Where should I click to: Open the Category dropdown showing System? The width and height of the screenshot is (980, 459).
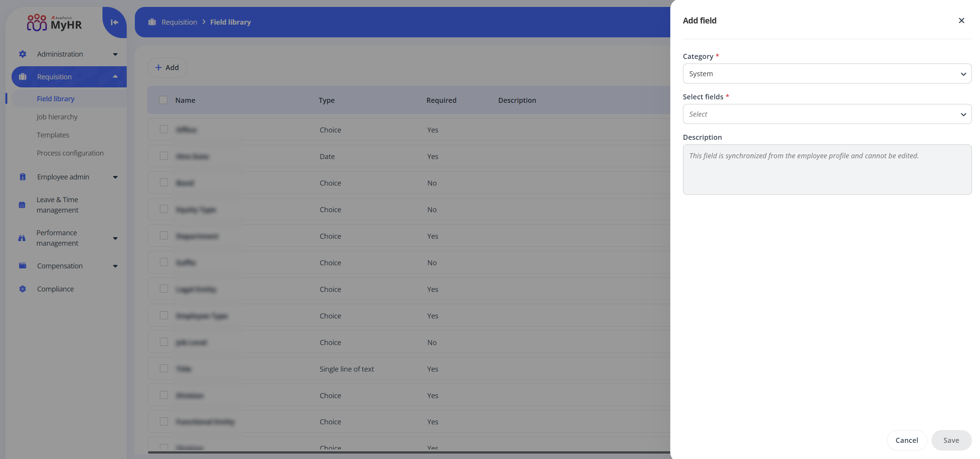coord(827,74)
